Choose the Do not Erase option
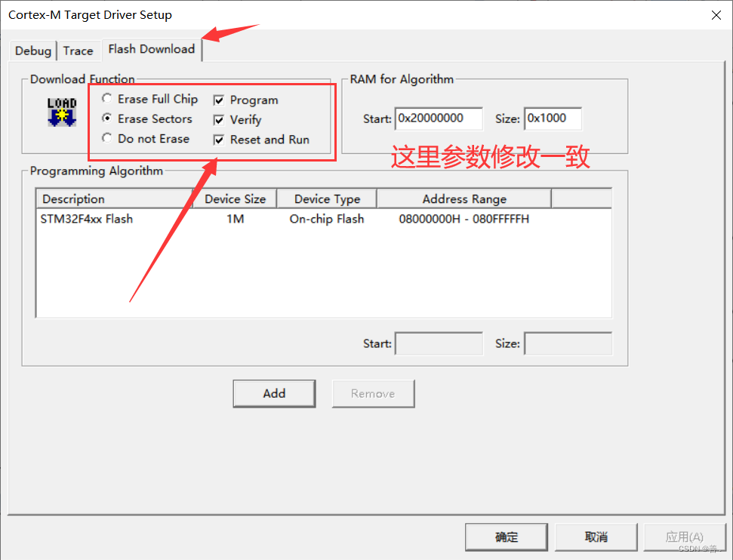Image resolution: width=733 pixels, height=560 pixels. 106,139
